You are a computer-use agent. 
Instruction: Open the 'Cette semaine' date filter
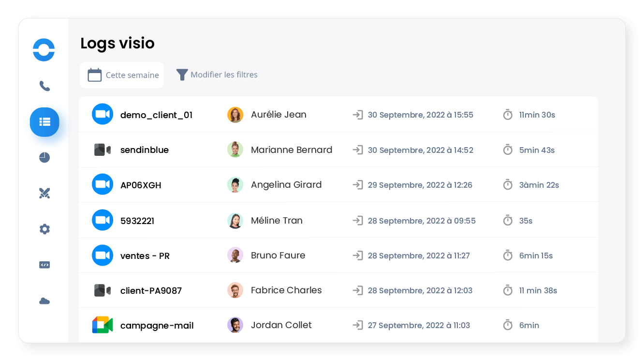122,75
